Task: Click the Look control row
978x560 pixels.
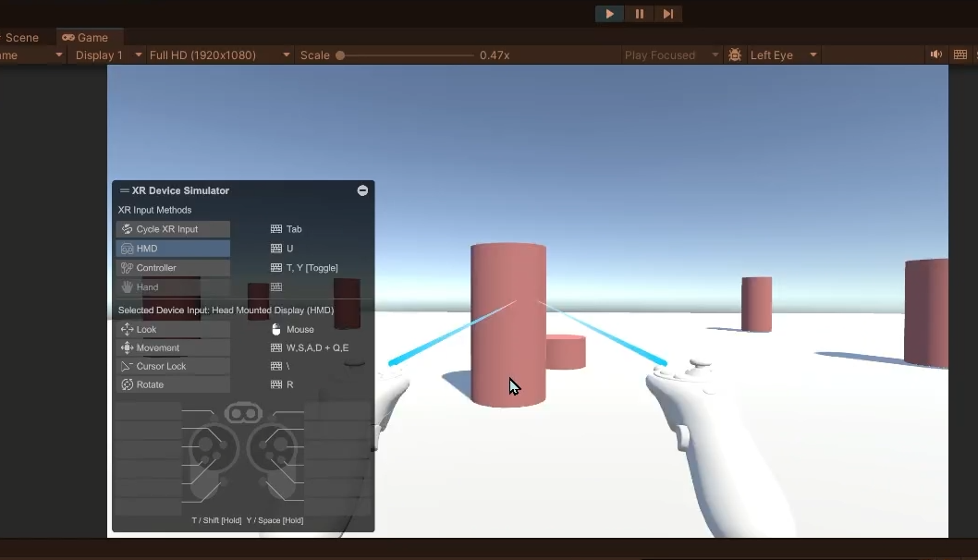Action: (173, 329)
